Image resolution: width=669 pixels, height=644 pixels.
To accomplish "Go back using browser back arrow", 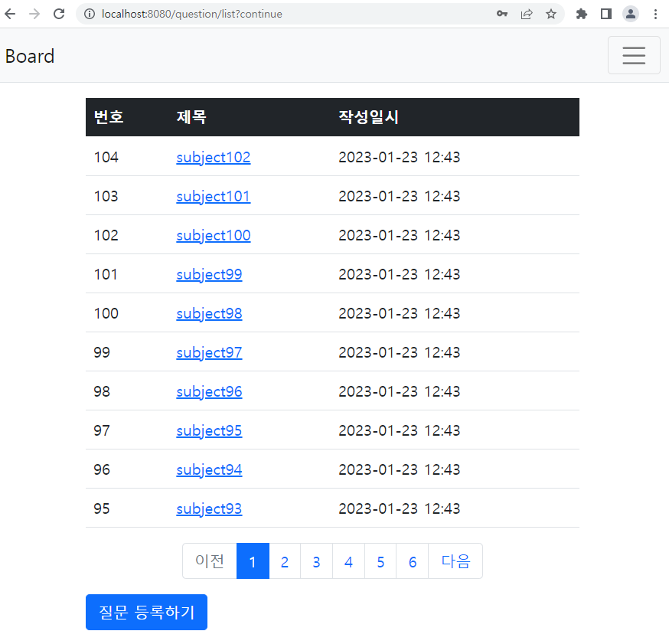I will 10,14.
